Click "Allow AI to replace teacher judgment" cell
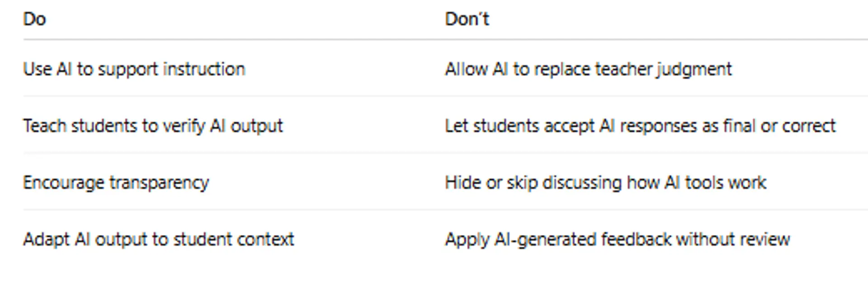This screenshot has height=282, width=868. tap(588, 69)
